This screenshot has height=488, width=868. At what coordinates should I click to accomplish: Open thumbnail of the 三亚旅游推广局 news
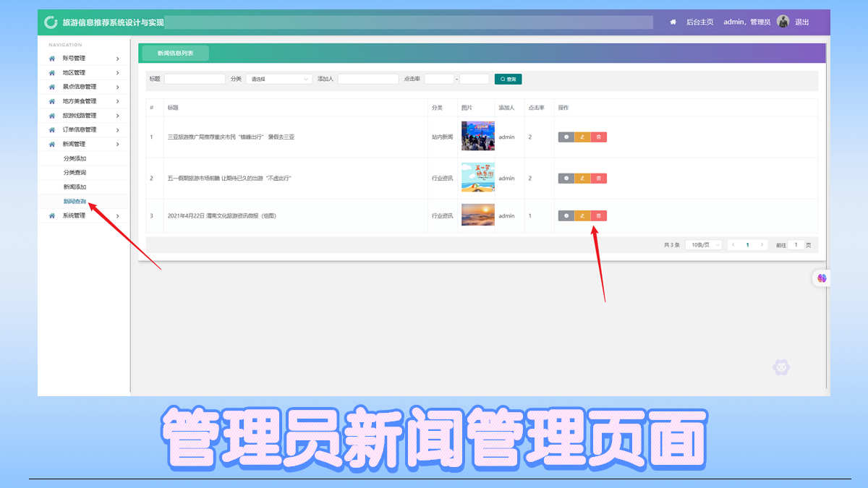coord(478,136)
